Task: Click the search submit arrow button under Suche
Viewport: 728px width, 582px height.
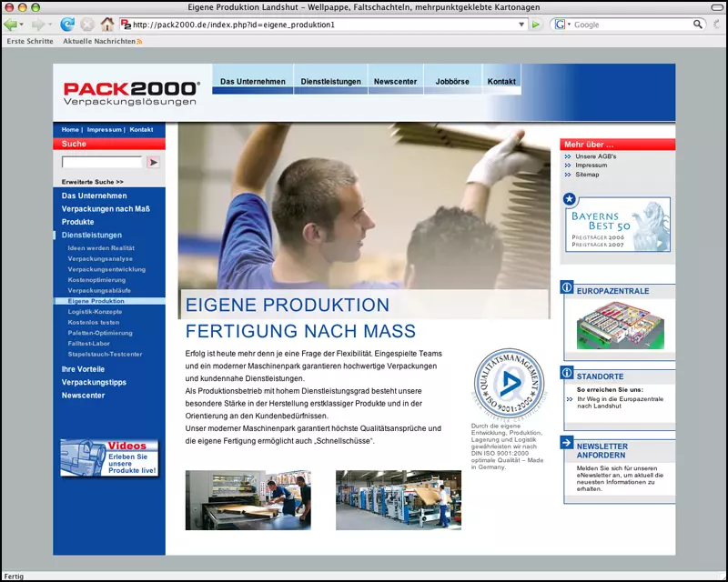Action: 153,162
